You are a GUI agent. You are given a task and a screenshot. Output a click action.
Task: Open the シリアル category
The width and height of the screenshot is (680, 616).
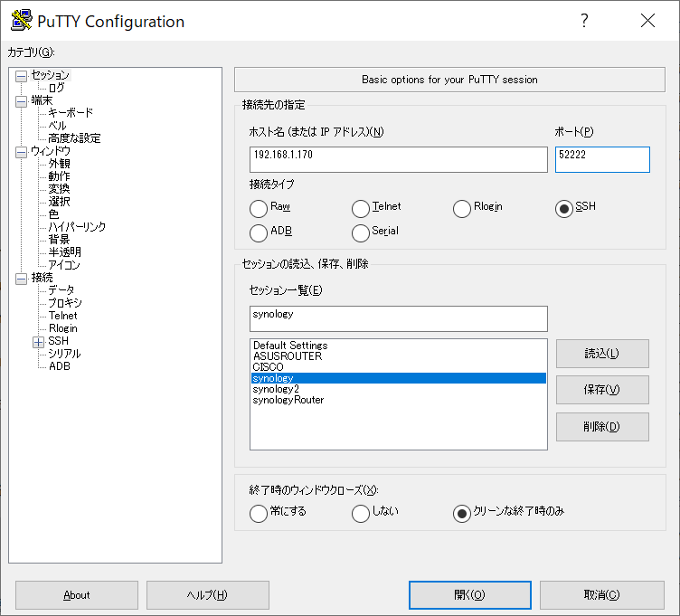(64, 353)
